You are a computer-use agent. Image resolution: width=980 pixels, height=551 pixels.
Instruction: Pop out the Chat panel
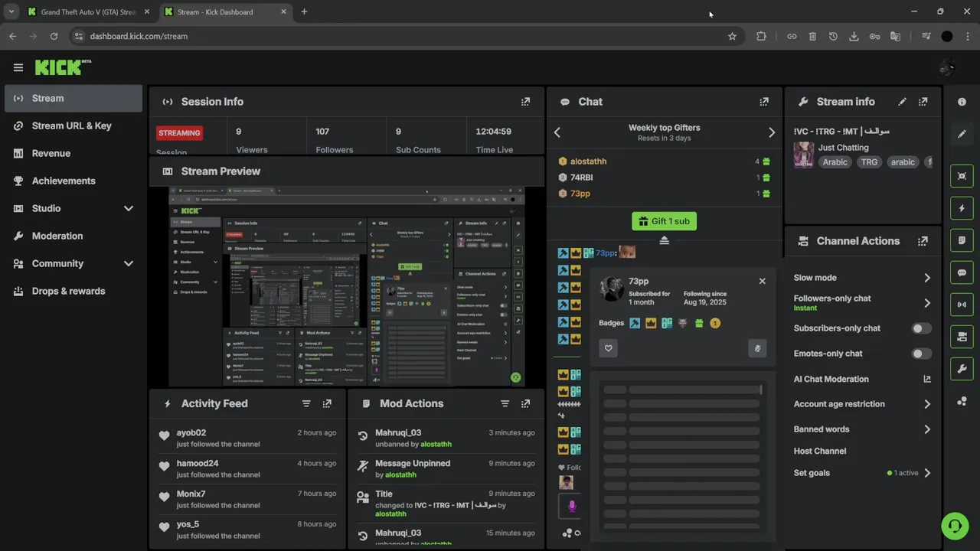(763, 102)
